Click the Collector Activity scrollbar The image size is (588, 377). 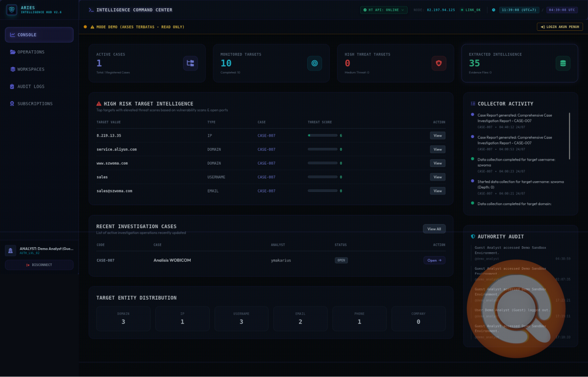pos(569,136)
